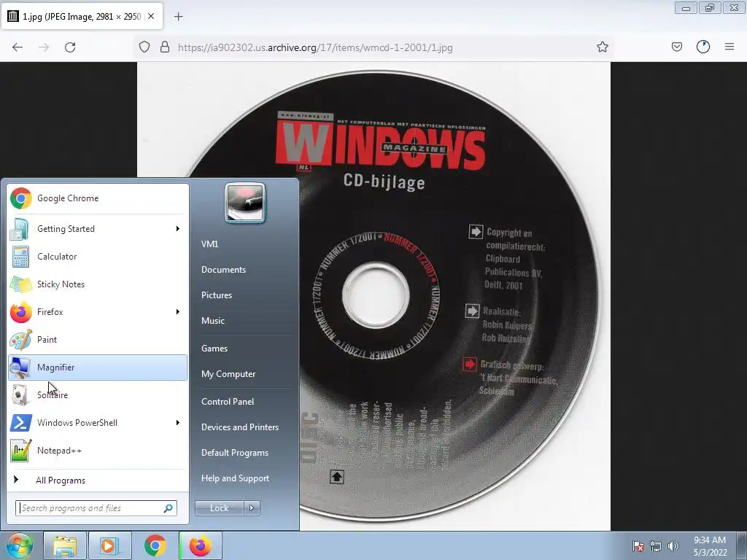Expand Windows PowerShell jump list arrow
Screen dimensions: 747x560
pos(178,422)
